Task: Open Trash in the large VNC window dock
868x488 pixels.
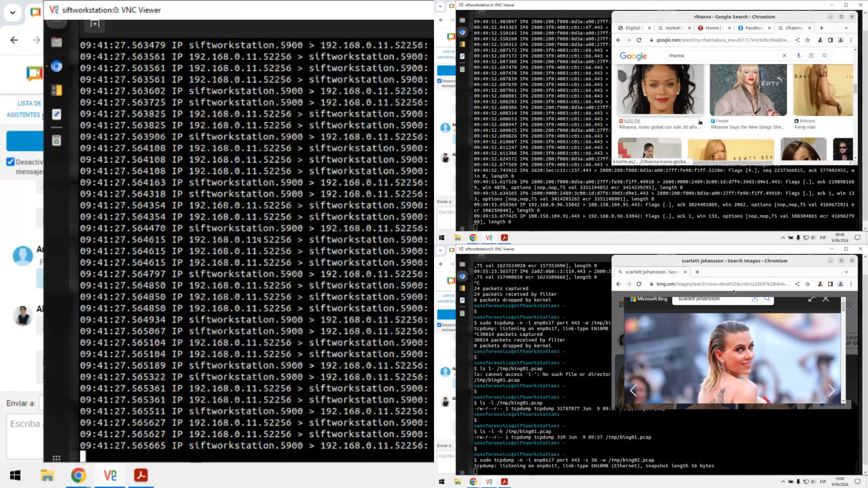Action: point(56,141)
